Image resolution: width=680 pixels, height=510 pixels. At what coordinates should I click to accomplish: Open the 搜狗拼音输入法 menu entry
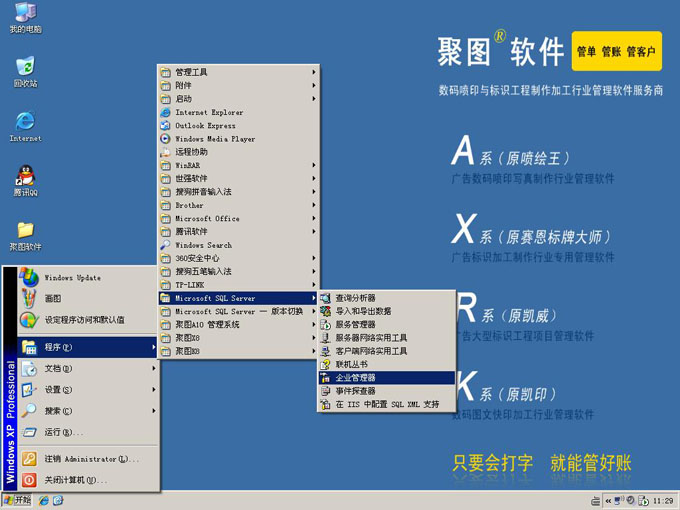coord(238,192)
